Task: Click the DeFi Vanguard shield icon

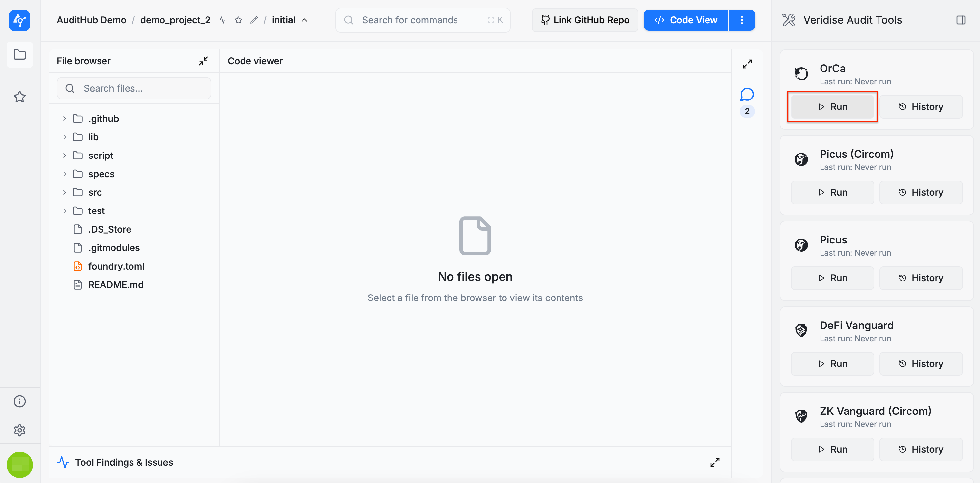Action: (x=801, y=330)
